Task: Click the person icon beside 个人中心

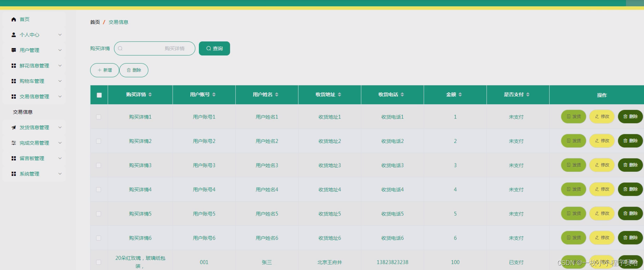Action: (x=14, y=35)
